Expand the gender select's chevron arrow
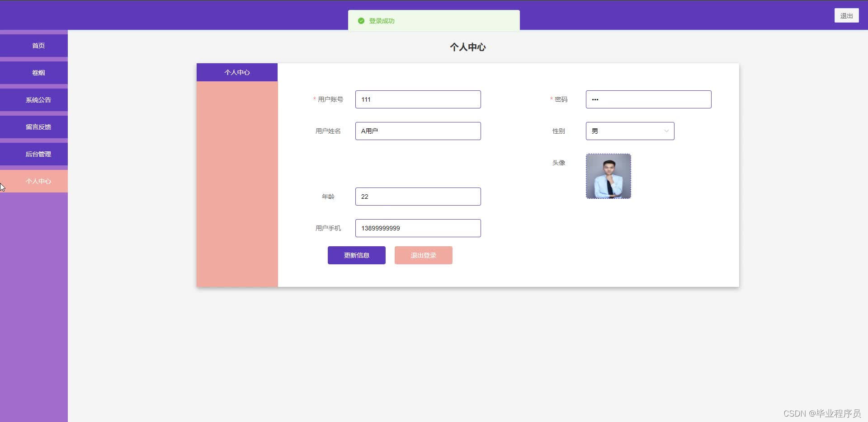868x422 pixels. click(665, 131)
